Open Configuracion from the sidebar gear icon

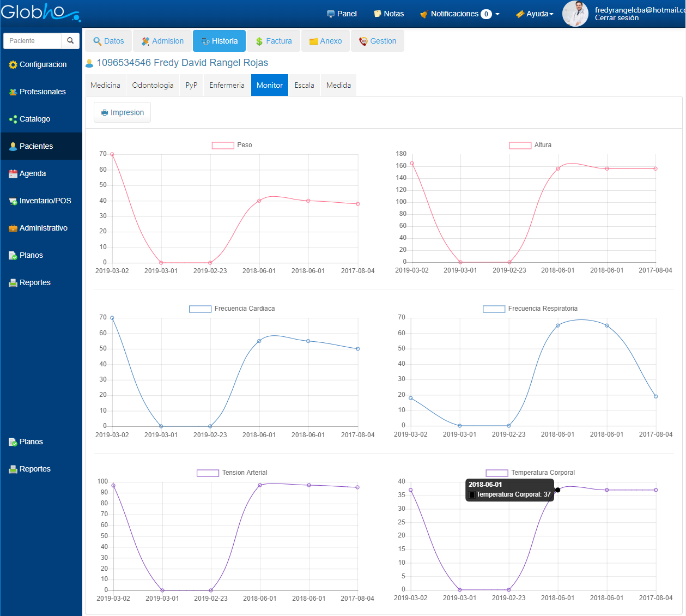point(13,65)
